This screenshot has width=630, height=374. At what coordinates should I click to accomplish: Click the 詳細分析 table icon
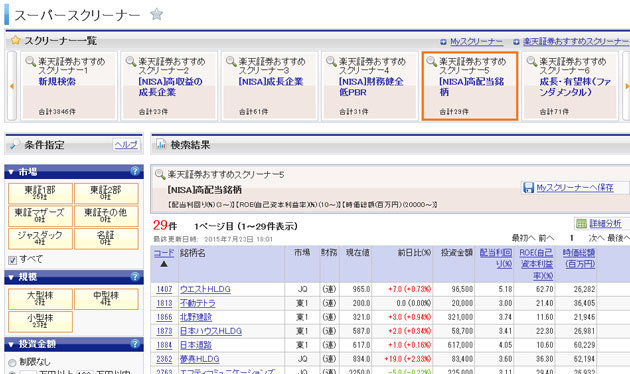click(581, 224)
